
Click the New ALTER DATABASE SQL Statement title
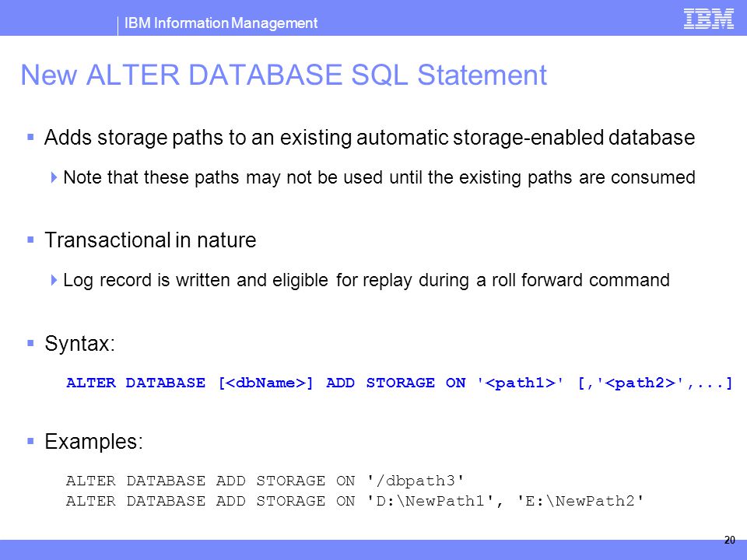(283, 75)
